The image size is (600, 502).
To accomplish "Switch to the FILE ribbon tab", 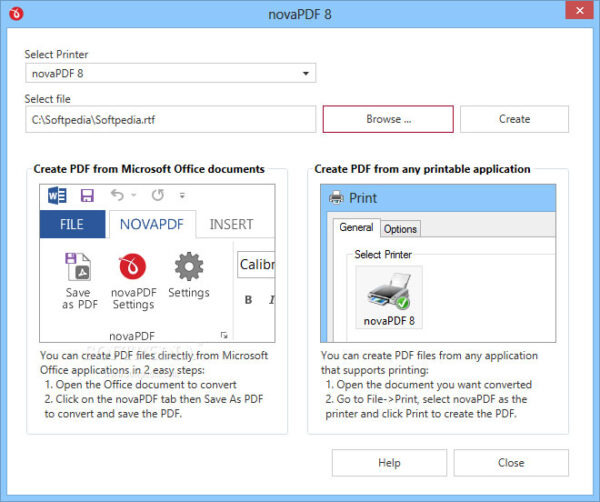I will click(72, 224).
